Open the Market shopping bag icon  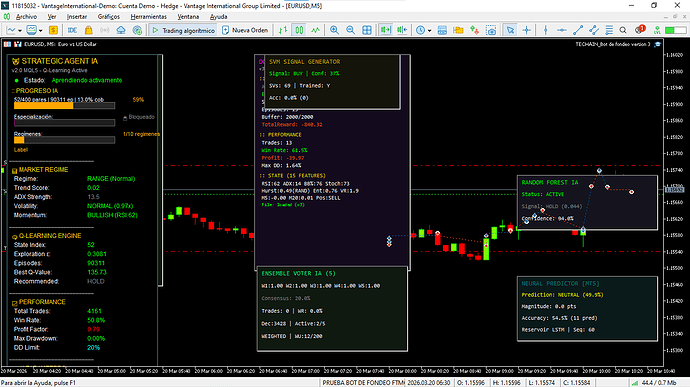click(x=88, y=30)
